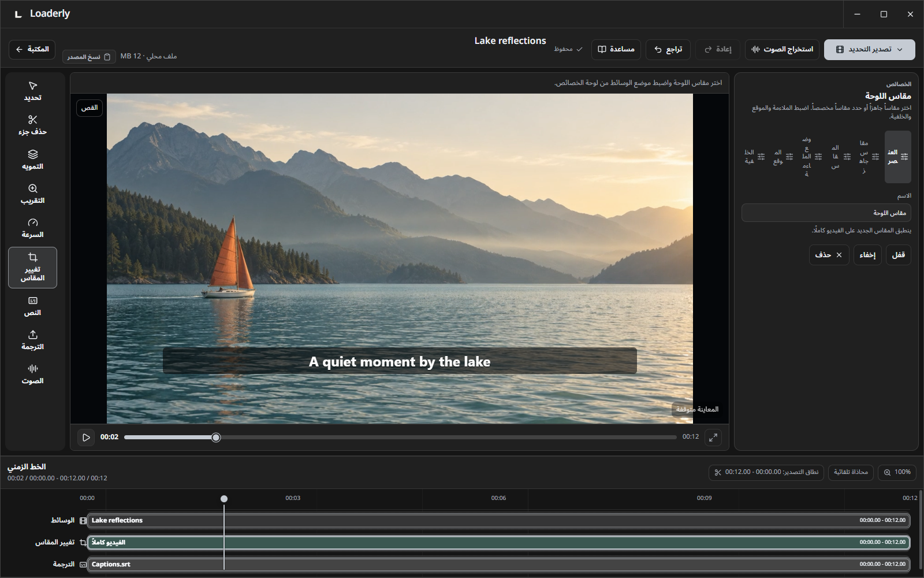Click نطاق التصدير export range button
Image resolution: width=924 pixels, height=578 pixels.
[766, 472]
